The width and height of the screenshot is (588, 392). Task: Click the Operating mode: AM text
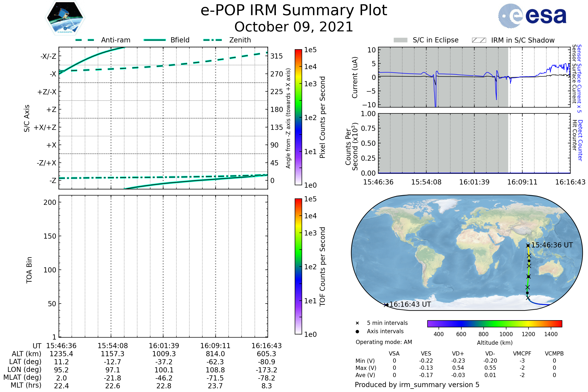384,342
